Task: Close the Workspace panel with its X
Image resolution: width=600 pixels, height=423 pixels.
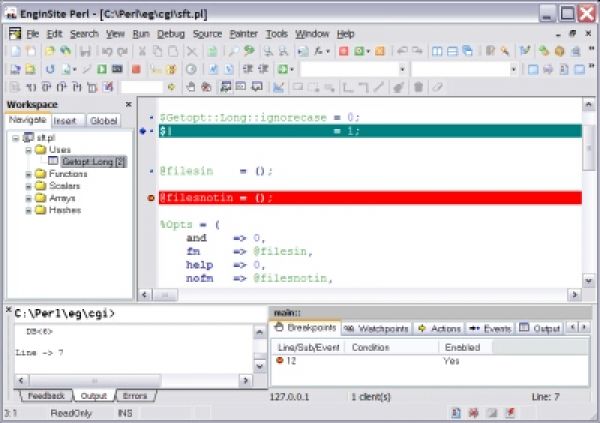Action: [x=128, y=105]
